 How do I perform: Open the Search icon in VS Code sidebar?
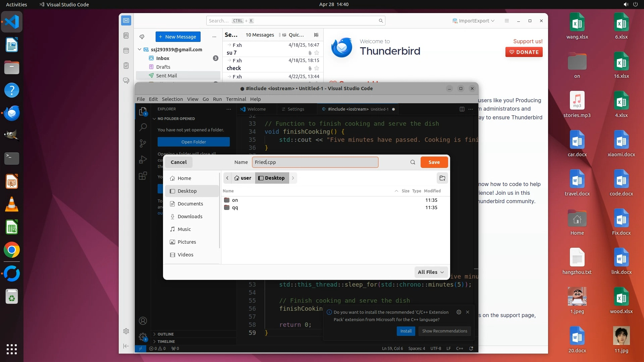pos(143,127)
